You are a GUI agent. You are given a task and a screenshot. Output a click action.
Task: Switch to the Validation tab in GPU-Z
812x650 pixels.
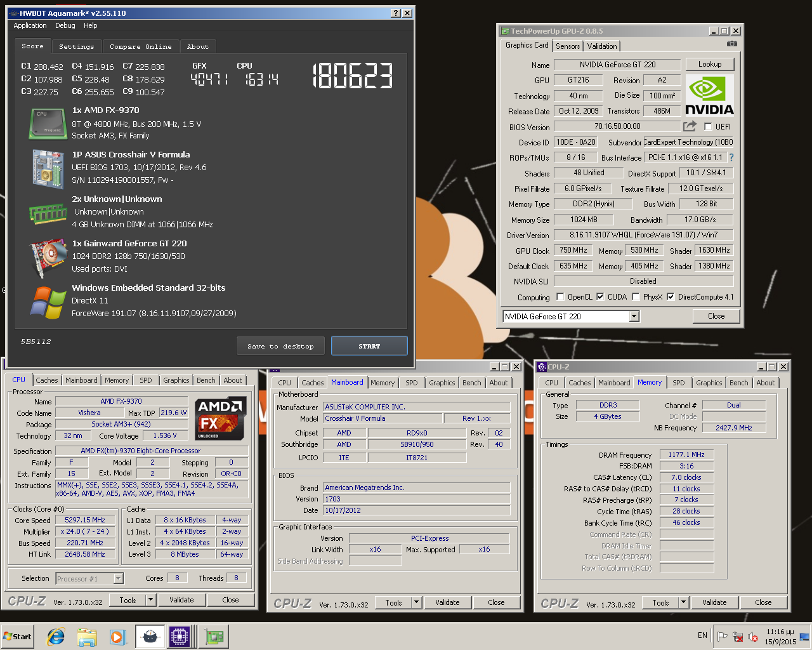point(601,46)
